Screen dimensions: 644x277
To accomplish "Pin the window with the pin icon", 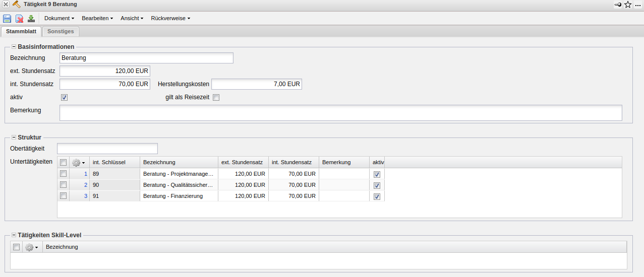I will click(618, 5).
